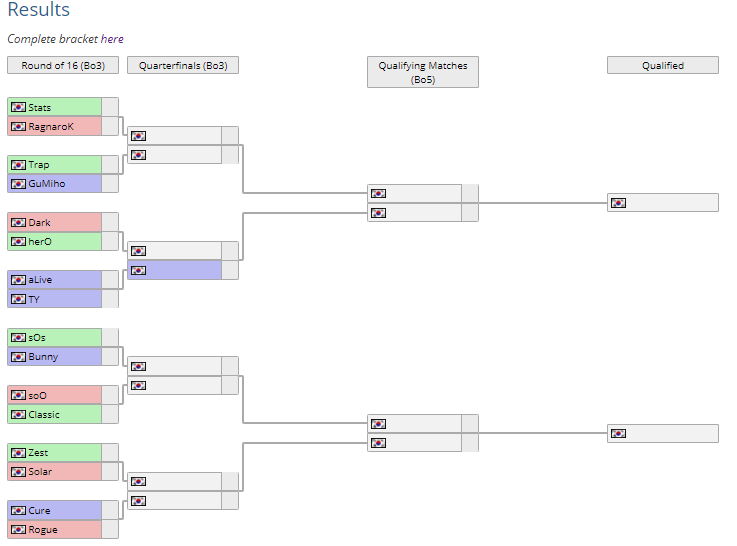This screenshot has height=546, width=737.
Task: Click the score box next to TY
Action: point(110,299)
